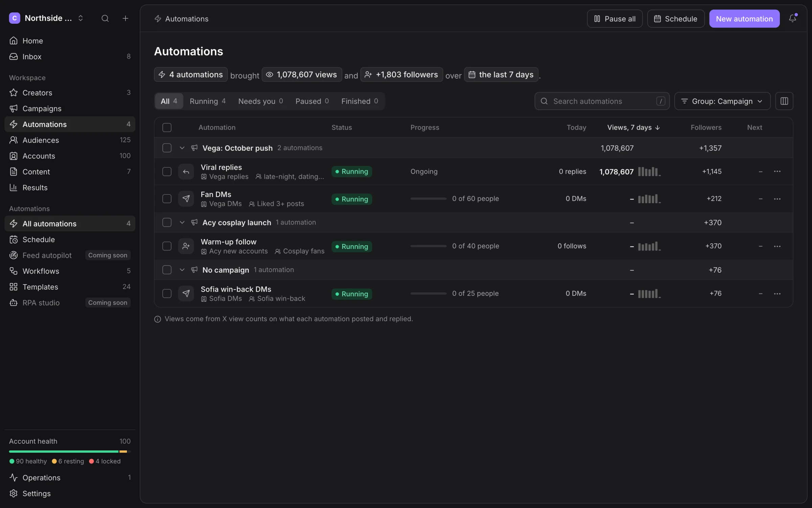
Task: Open Settings from the sidebar
Action: [x=70, y=493]
